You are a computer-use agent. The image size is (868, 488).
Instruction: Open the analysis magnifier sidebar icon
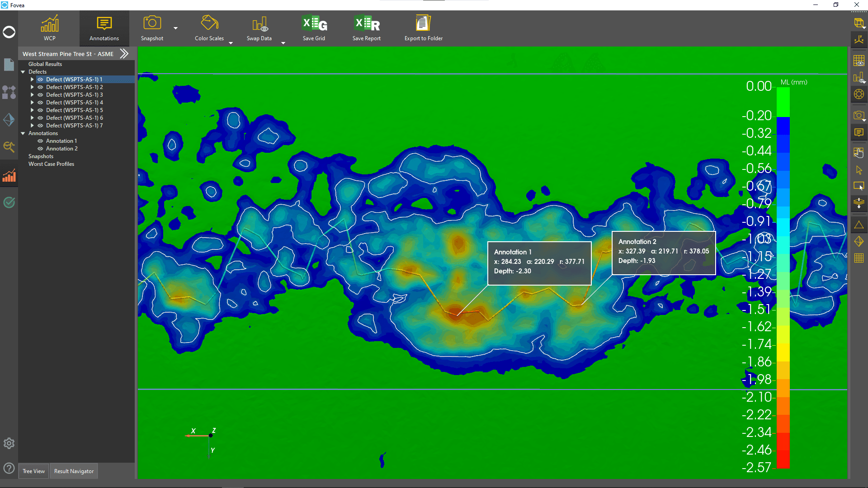click(x=9, y=147)
